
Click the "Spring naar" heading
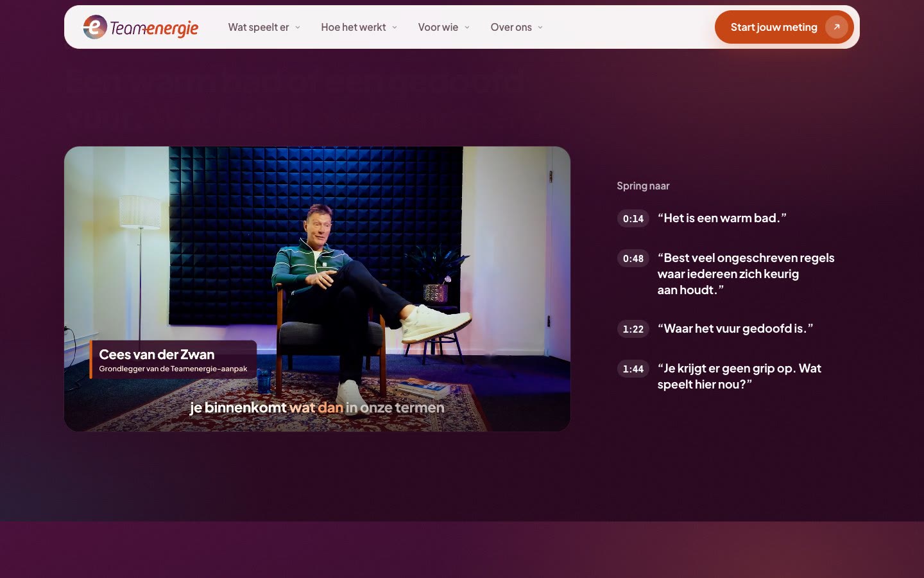coord(643,186)
